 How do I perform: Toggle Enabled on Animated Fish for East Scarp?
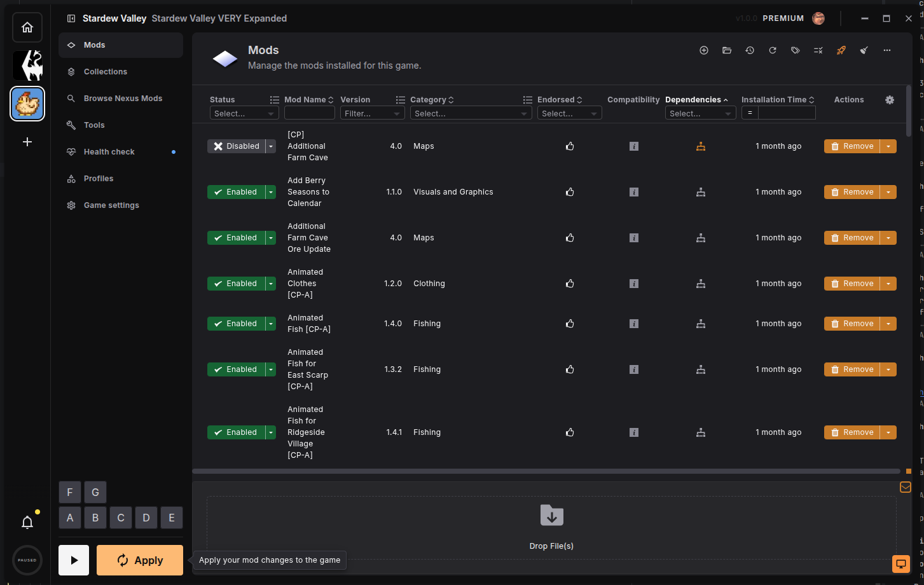click(x=236, y=369)
